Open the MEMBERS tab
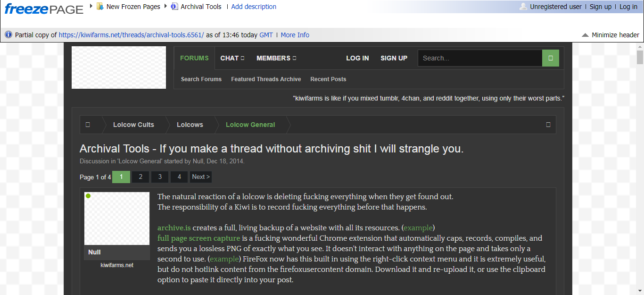The image size is (644, 295). click(x=276, y=58)
